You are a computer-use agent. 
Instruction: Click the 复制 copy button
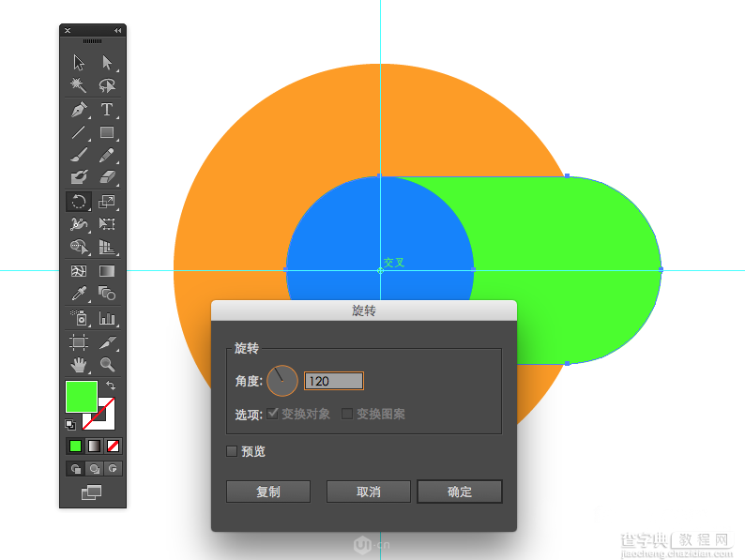268,492
